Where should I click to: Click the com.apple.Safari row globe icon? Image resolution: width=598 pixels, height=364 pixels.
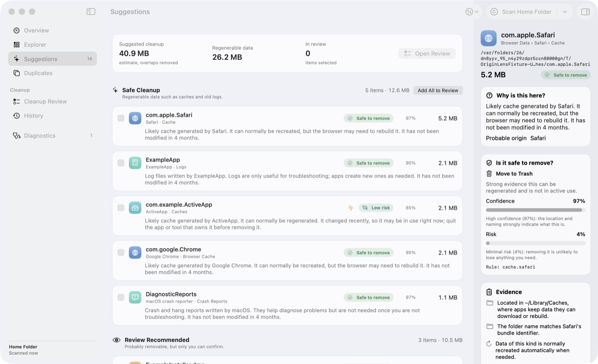135,118
